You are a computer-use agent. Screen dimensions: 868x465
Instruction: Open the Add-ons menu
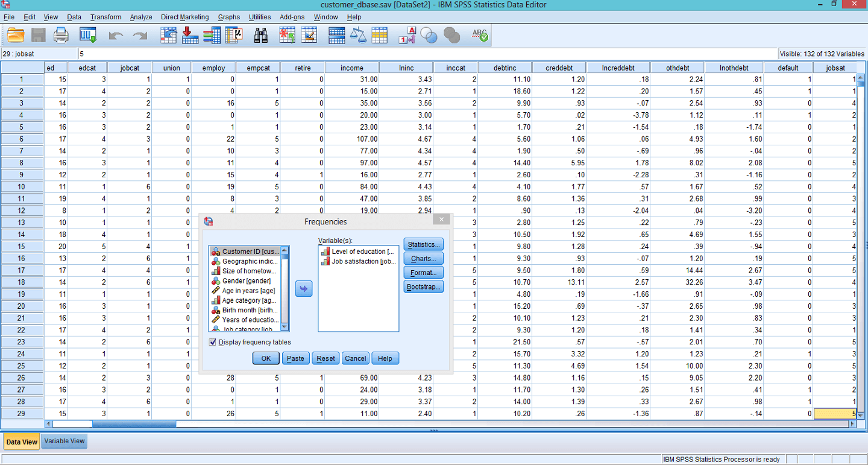(x=292, y=17)
